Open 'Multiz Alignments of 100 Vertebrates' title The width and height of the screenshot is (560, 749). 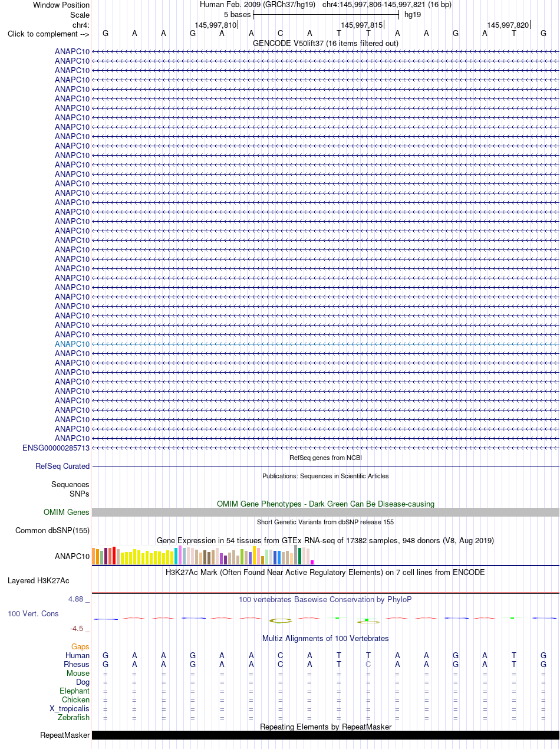click(325, 638)
